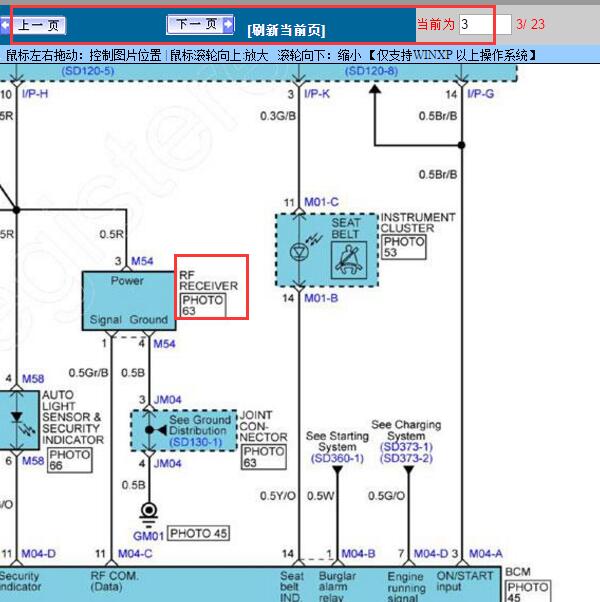The height and width of the screenshot is (602, 600).
Task: Click the M01-B connector label
Action: (x=321, y=298)
